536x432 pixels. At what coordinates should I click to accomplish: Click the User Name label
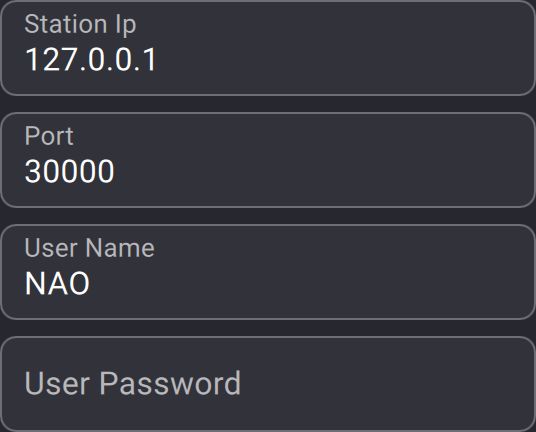pos(90,248)
